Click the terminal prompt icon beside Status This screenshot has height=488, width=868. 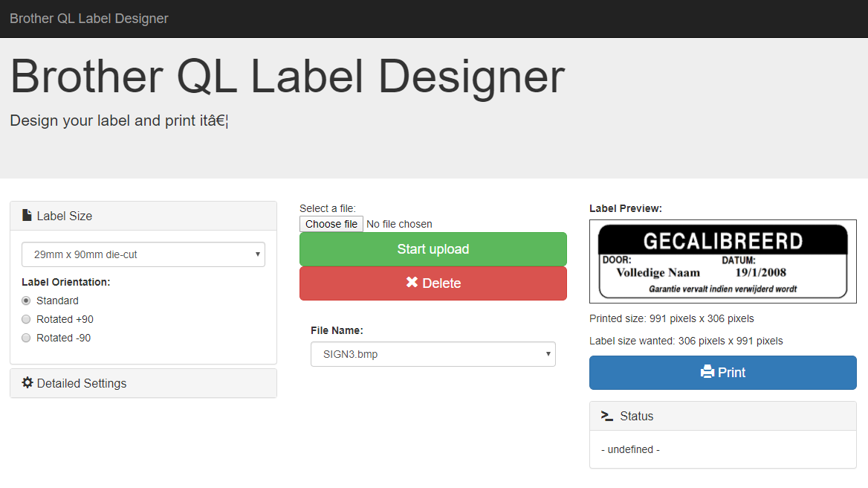pos(606,416)
